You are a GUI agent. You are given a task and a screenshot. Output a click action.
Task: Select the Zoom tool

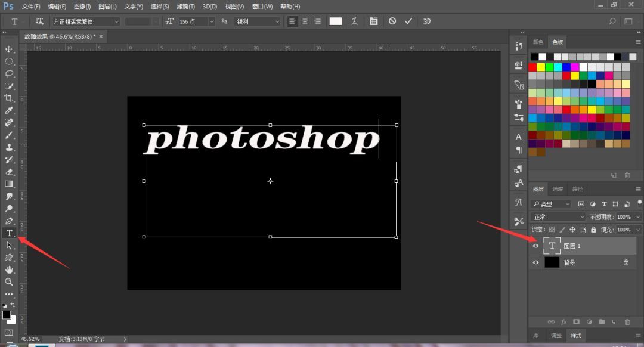[x=8, y=282]
